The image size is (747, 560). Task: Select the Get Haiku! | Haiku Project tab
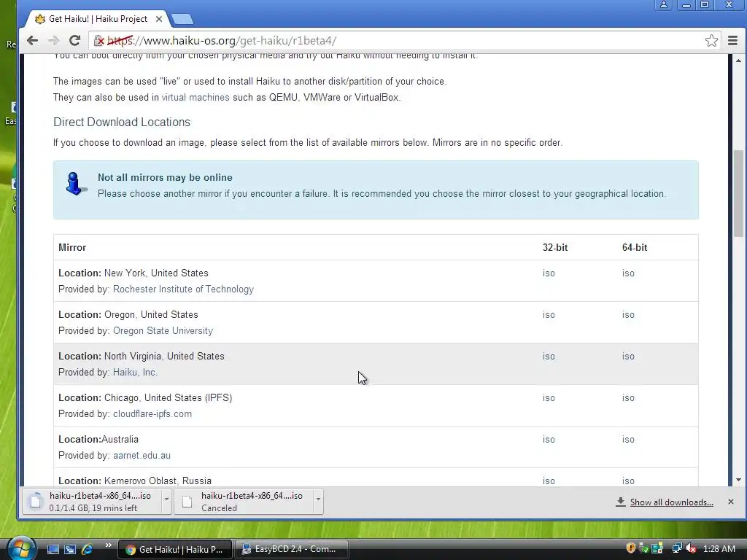pos(98,19)
